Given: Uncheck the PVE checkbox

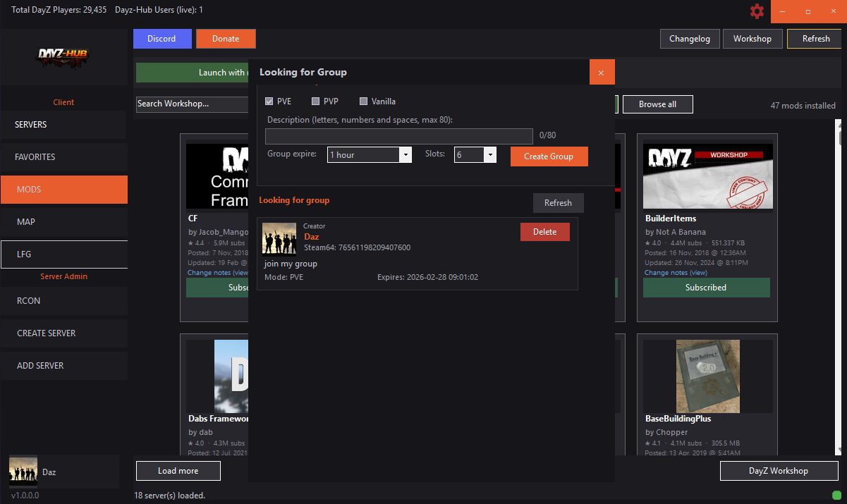Looking at the screenshot, I should tap(269, 102).
